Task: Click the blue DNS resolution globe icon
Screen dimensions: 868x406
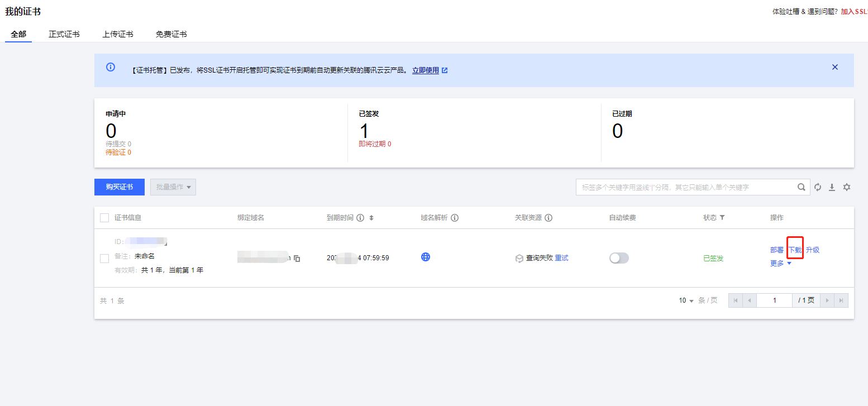Action: coord(426,257)
